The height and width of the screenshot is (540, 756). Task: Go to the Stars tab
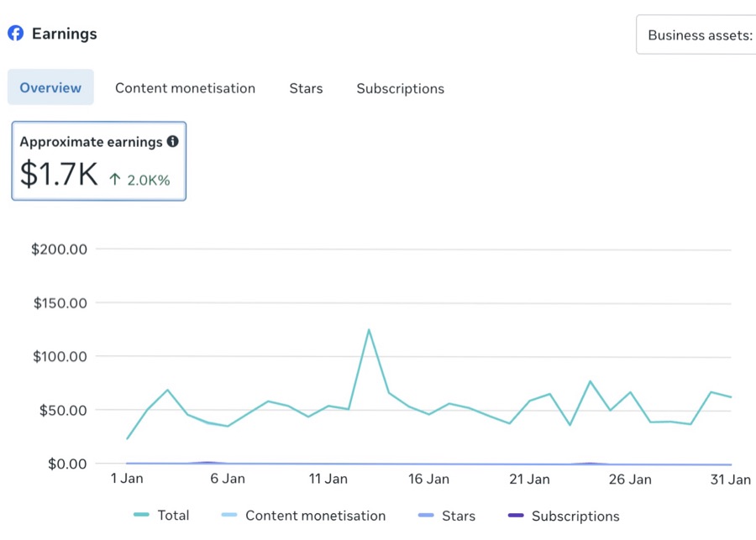point(306,89)
